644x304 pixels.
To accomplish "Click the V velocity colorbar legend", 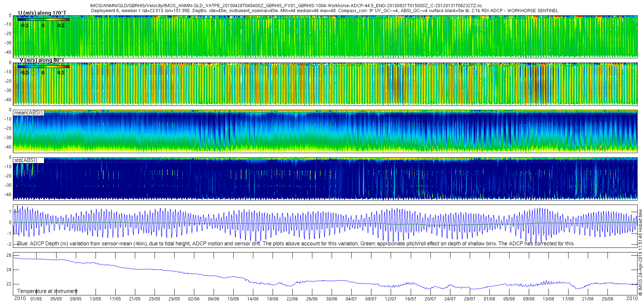I will pyautogui.click(x=43, y=67).
